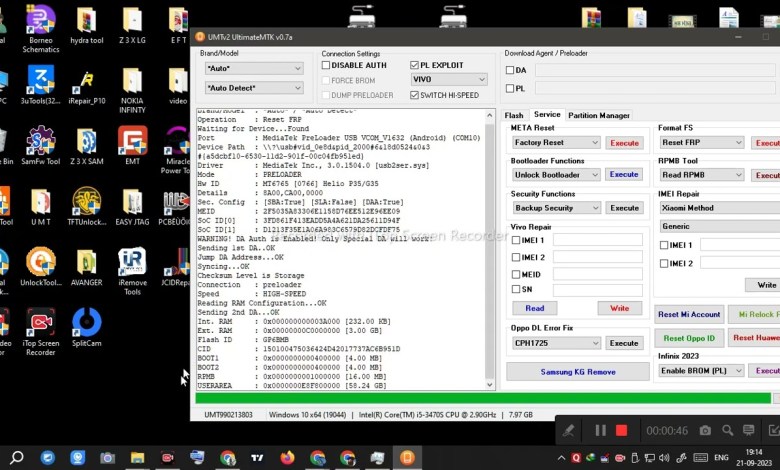The width and height of the screenshot is (780, 470).
Task: Open the Partition Manager tab
Action: pyautogui.click(x=599, y=115)
